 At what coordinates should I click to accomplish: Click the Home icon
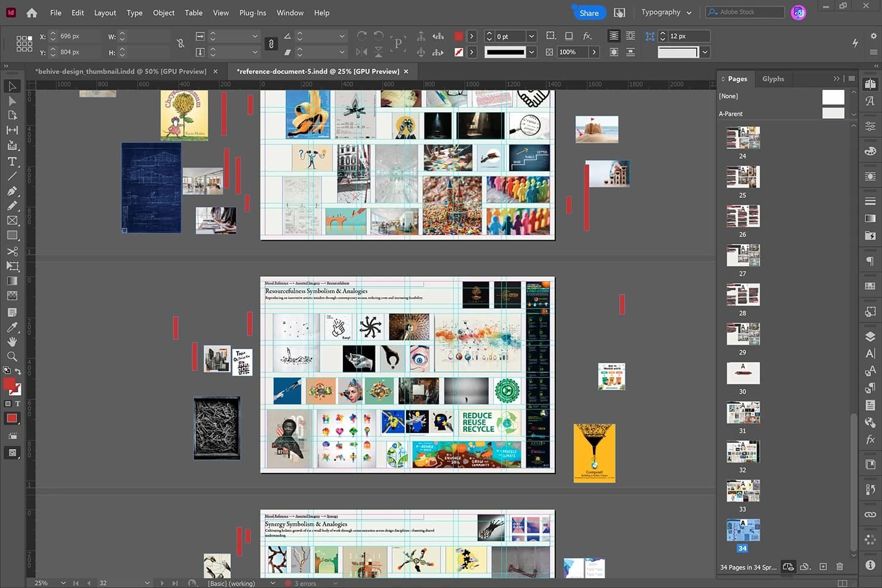point(32,12)
